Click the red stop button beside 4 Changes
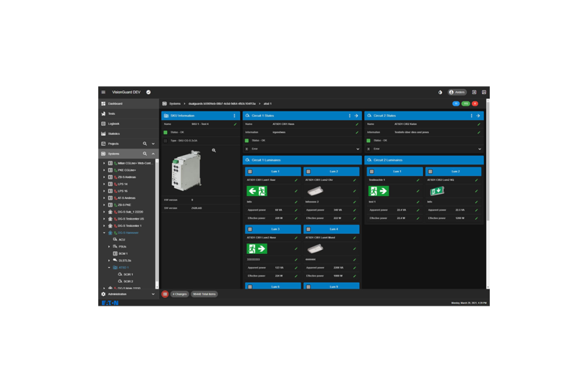The width and height of the screenshot is (588, 392). pos(165,294)
